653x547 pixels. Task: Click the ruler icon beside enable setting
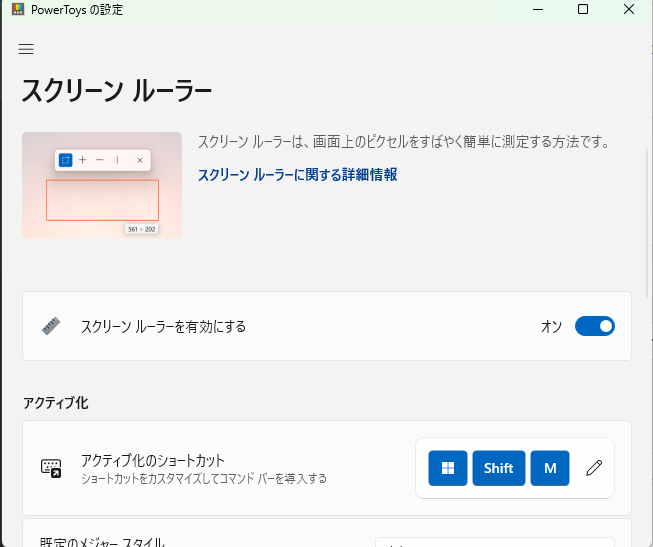[51, 326]
